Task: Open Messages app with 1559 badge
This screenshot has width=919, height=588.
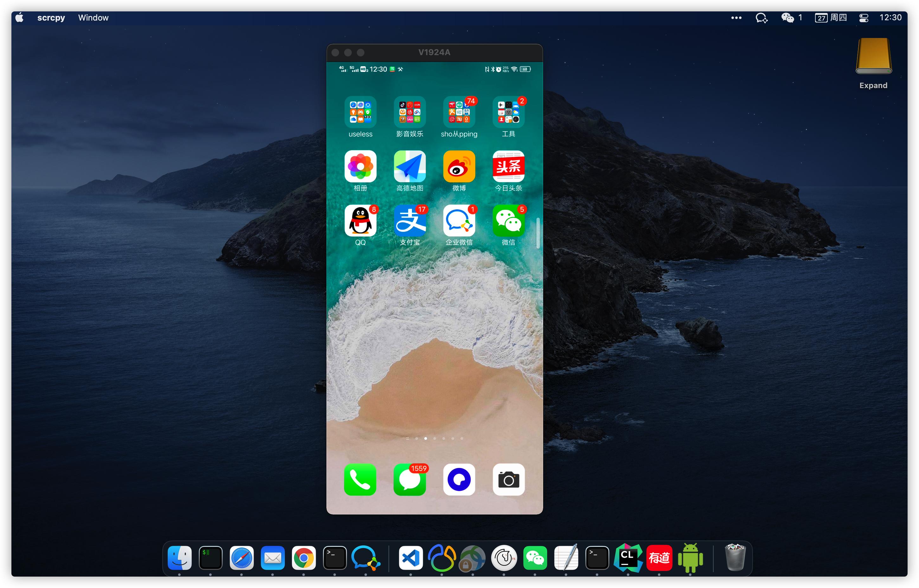Action: (x=410, y=480)
